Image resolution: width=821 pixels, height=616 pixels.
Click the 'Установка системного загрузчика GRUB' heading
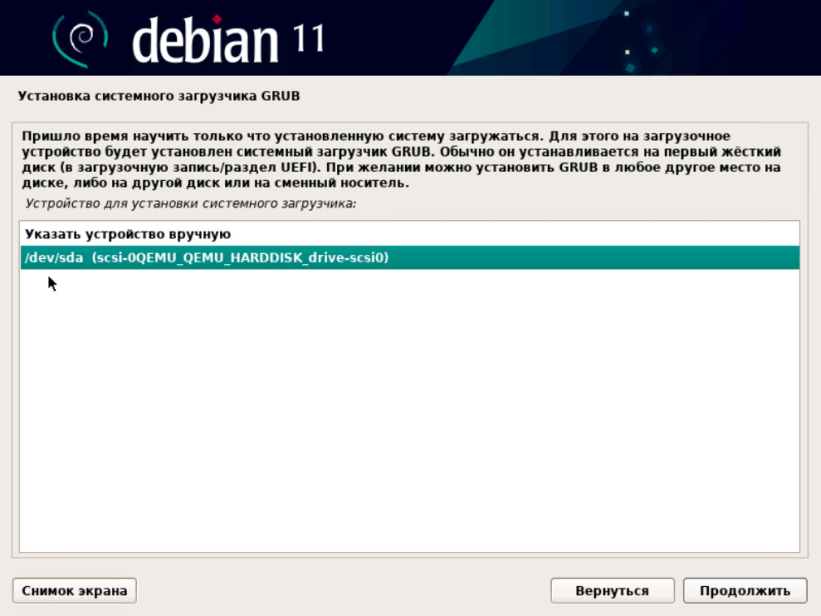click(x=159, y=96)
